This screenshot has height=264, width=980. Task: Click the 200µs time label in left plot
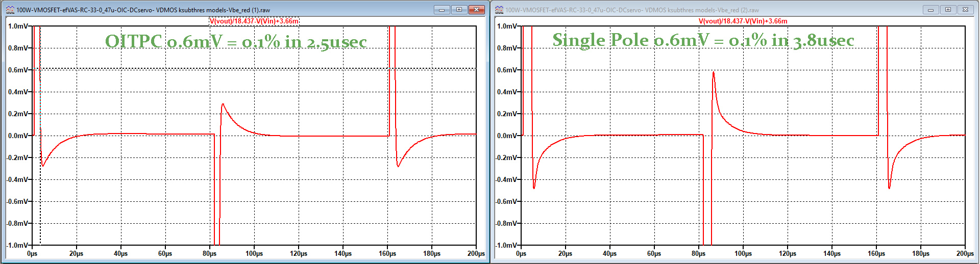[476, 253]
